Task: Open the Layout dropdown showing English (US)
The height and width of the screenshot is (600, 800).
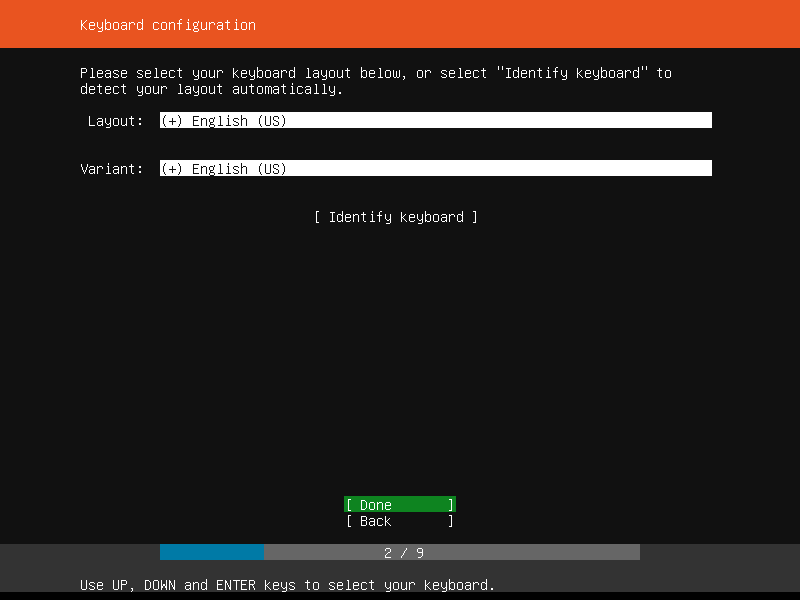Action: click(436, 120)
